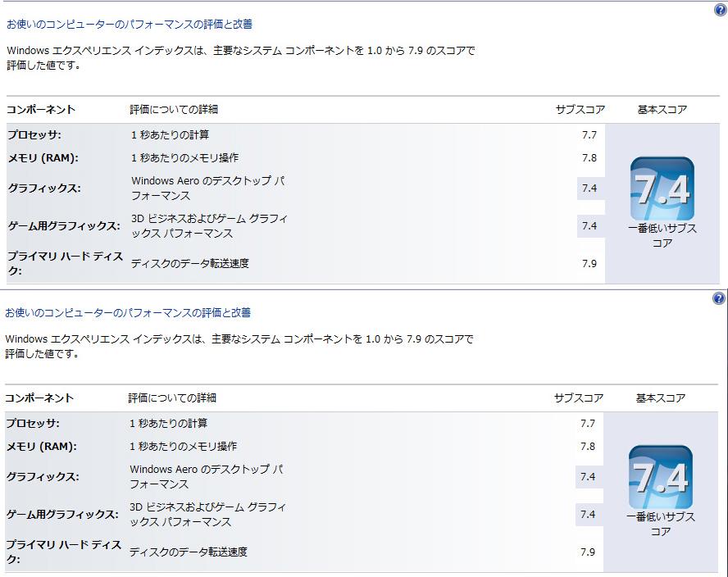Click the lower 基本スコア column header
728x577 pixels.
[660, 398]
